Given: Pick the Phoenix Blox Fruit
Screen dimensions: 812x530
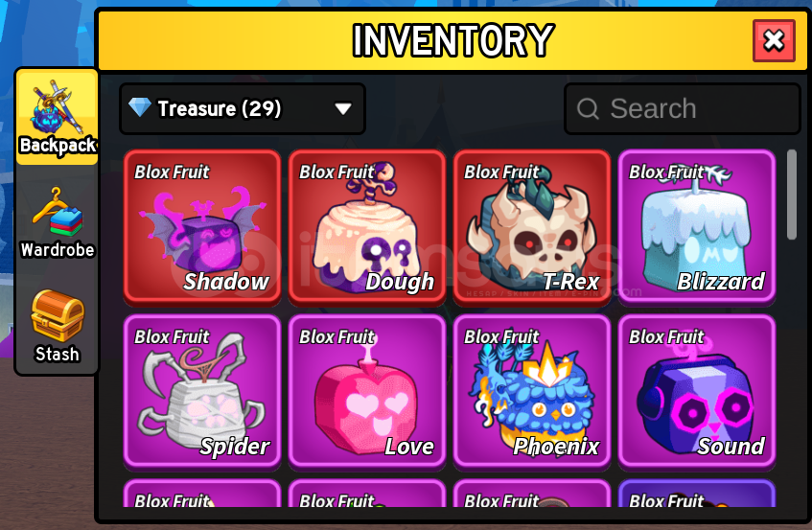Looking at the screenshot, I should pos(532,392).
